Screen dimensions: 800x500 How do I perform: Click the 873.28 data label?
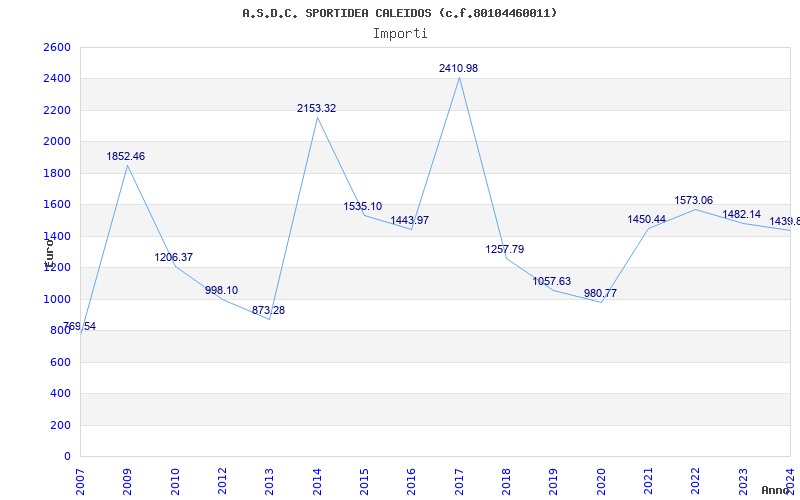point(268,310)
